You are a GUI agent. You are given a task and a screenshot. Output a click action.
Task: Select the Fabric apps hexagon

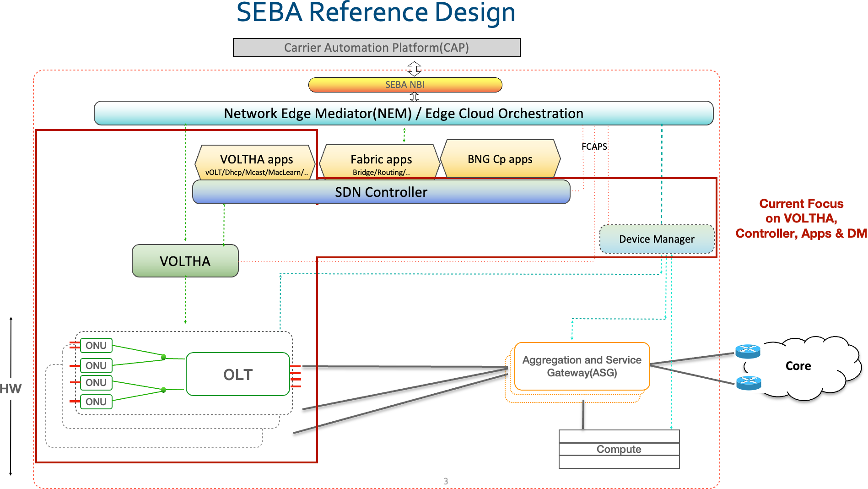pos(380,162)
